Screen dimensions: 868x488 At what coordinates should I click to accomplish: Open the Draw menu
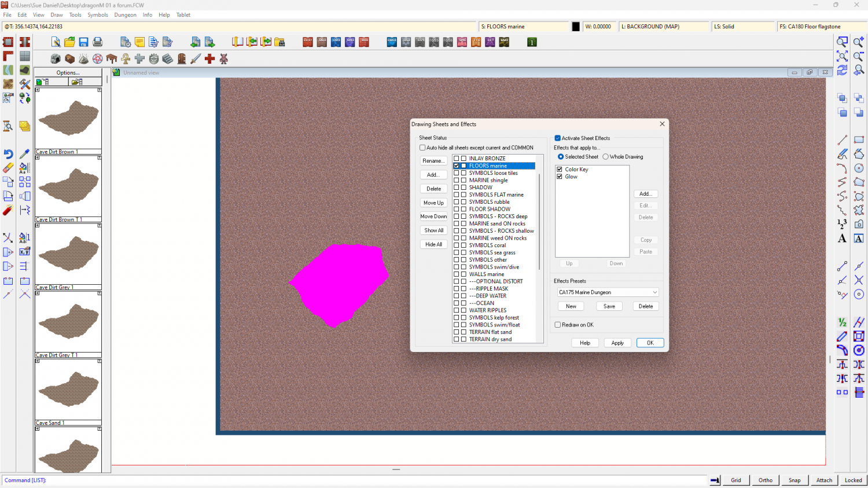click(57, 15)
